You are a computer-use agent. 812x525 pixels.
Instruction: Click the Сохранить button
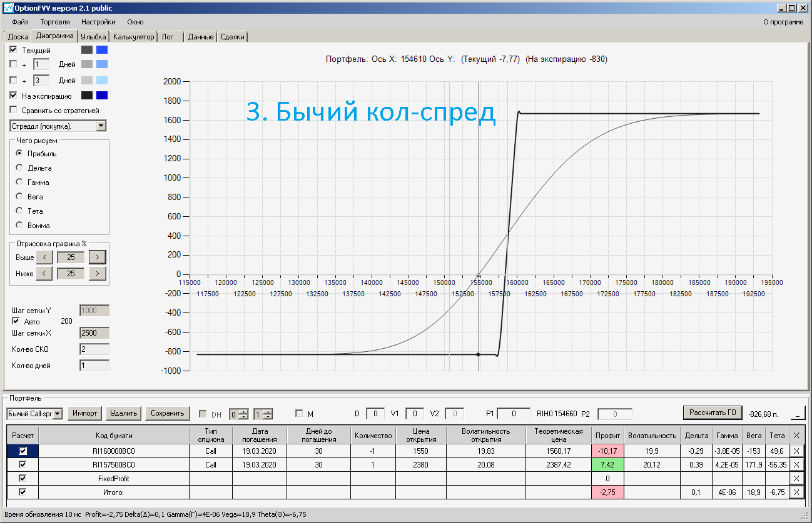click(x=168, y=413)
